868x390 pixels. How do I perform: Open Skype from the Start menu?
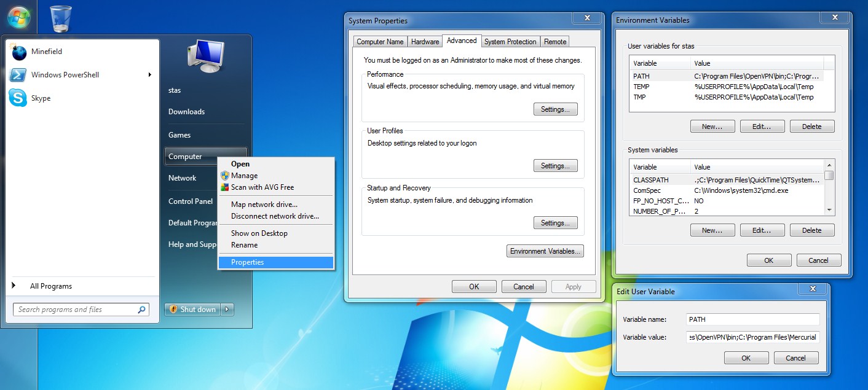[41, 98]
